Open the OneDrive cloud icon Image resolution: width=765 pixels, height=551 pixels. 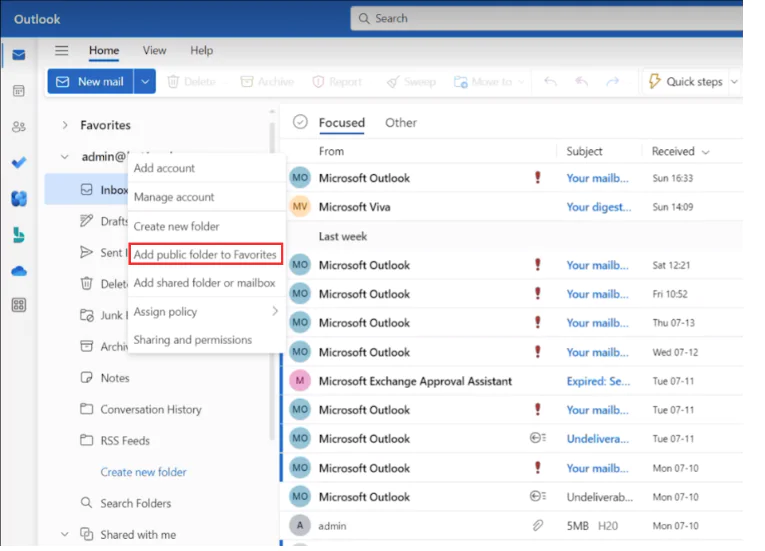pyautogui.click(x=19, y=271)
